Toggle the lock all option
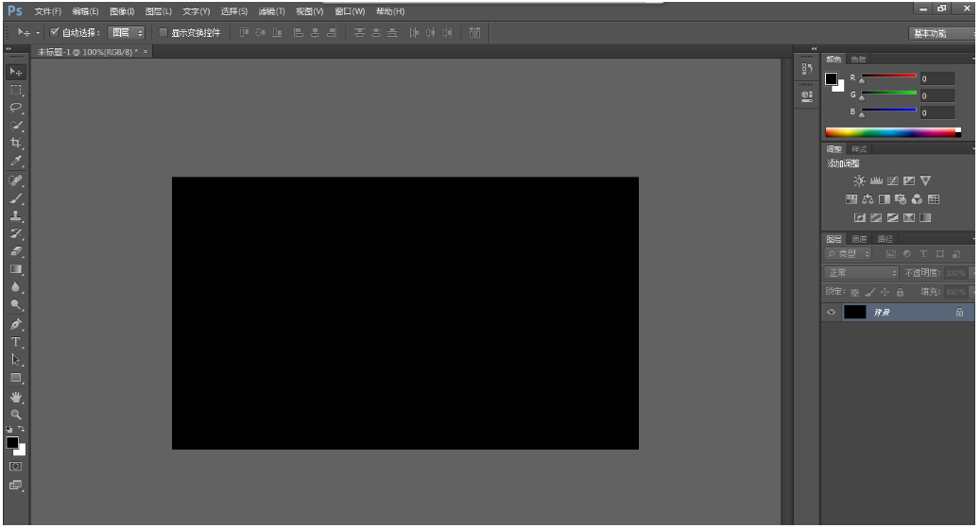The height and width of the screenshot is (528, 980). (900, 292)
